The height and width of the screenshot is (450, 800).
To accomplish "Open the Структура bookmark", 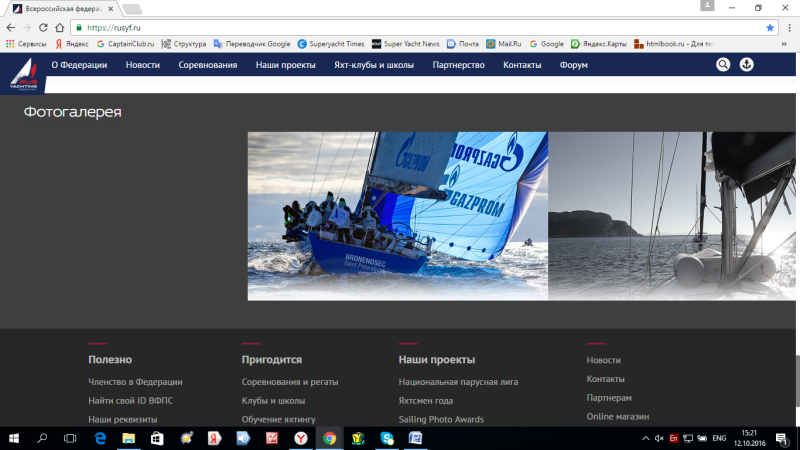I will (x=184, y=44).
